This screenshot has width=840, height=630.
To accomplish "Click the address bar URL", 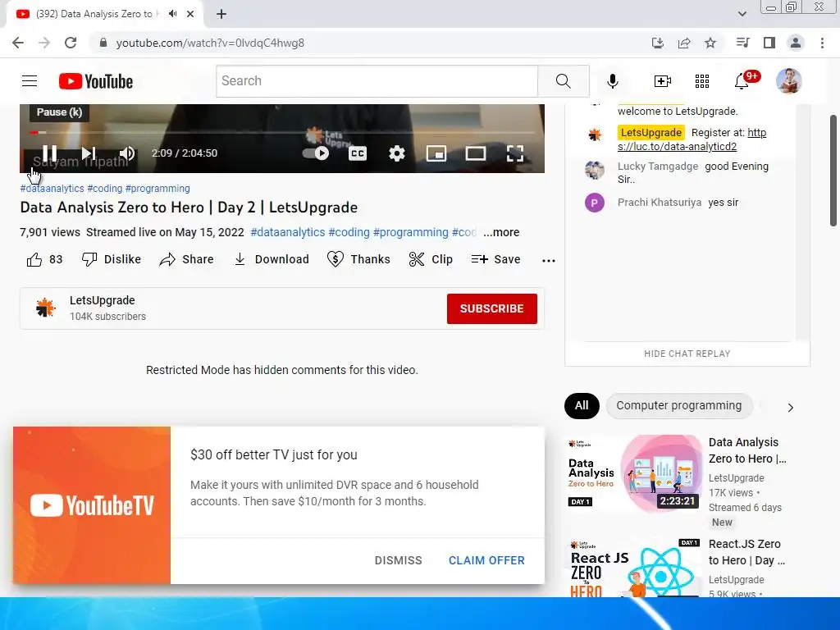I will pos(210,43).
